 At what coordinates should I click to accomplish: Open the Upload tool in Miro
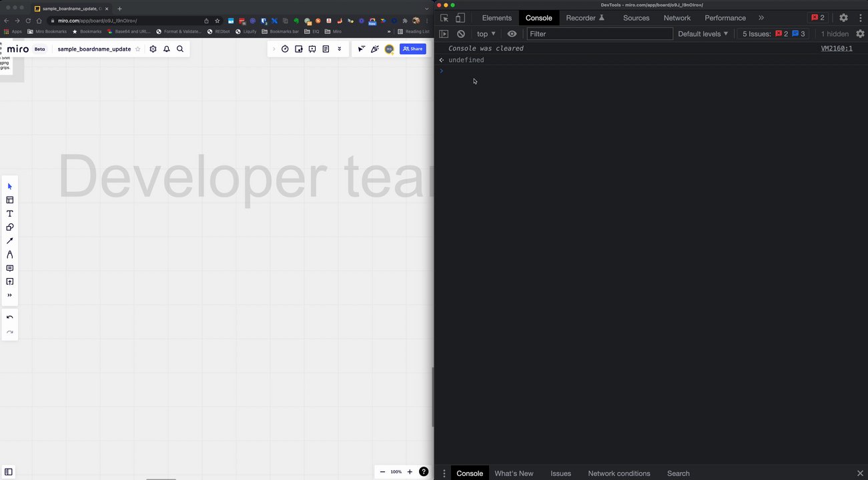[x=9, y=281]
